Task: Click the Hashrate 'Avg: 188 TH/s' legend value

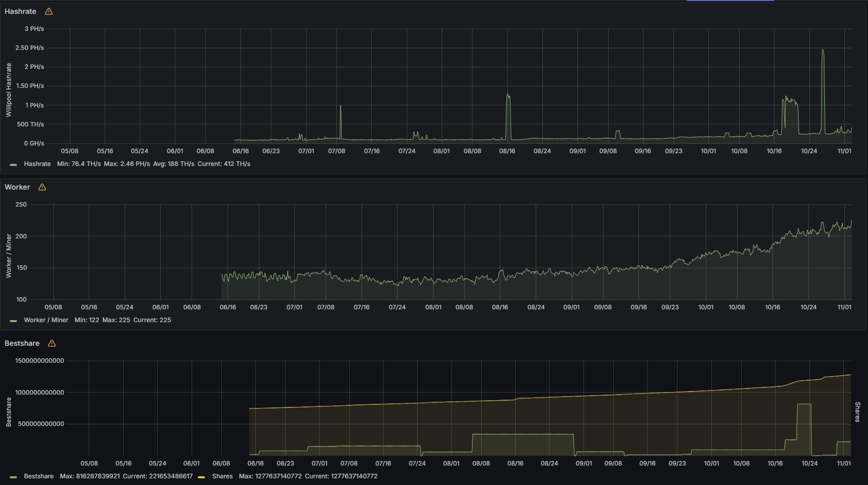Action: point(174,164)
